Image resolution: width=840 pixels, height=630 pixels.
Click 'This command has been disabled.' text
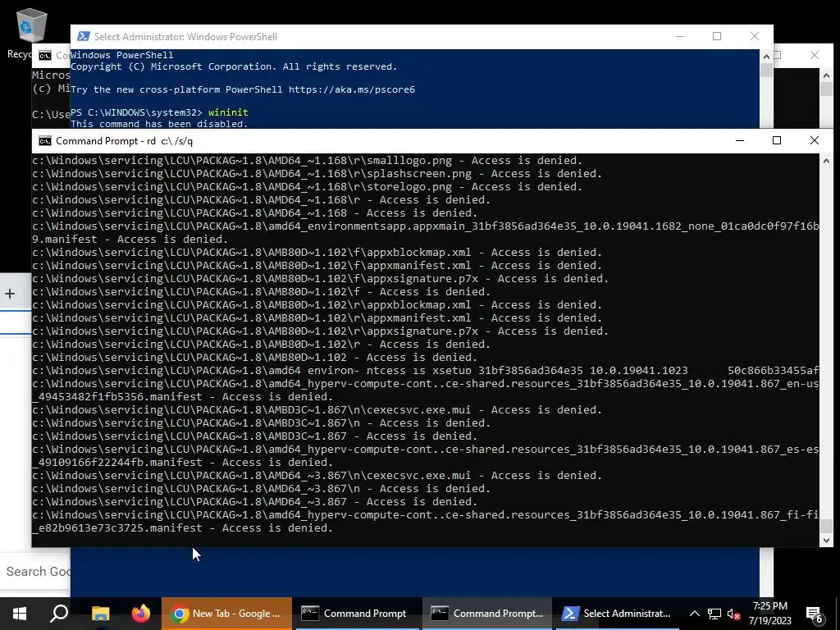[159, 124]
